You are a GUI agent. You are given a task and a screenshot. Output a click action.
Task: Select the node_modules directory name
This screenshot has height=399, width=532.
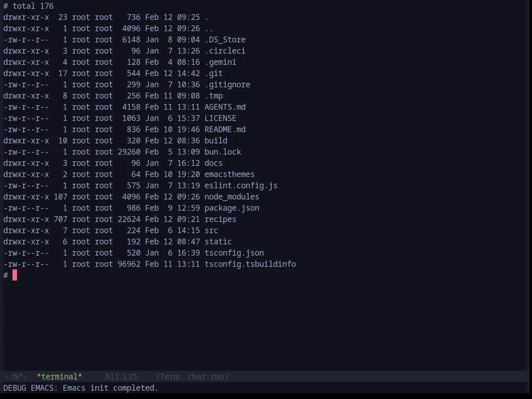pos(232,197)
